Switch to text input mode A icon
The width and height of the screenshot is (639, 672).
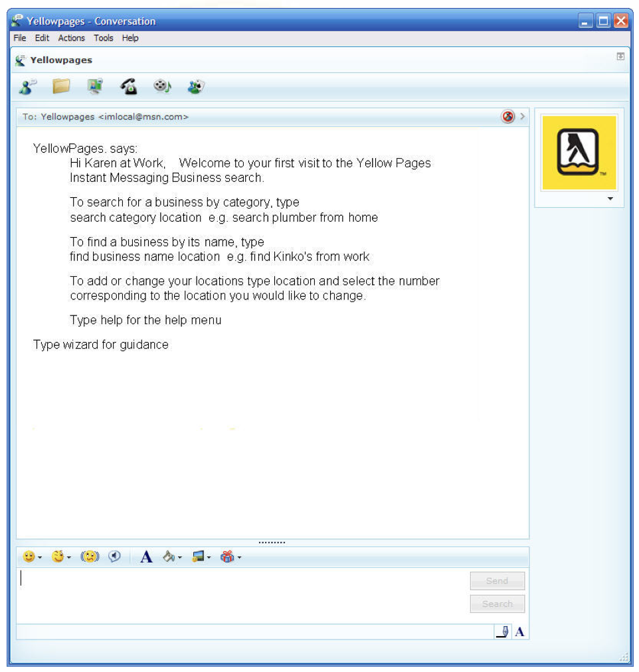[x=520, y=631]
